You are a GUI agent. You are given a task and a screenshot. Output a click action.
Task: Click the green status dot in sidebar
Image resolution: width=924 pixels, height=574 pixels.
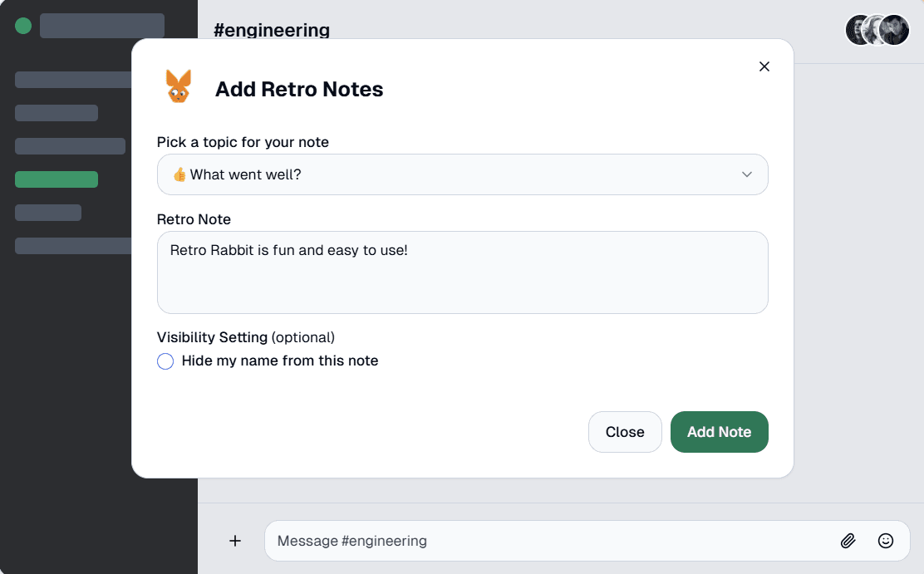tap(23, 26)
